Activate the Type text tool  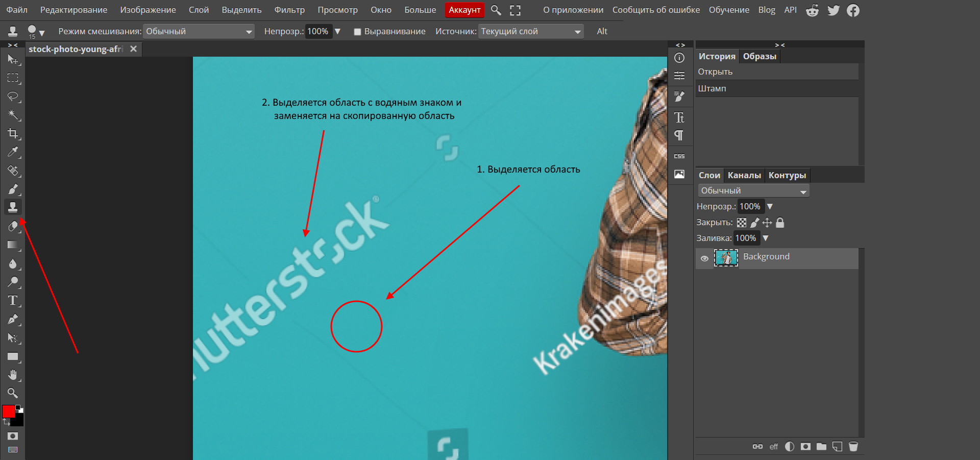[x=13, y=301]
